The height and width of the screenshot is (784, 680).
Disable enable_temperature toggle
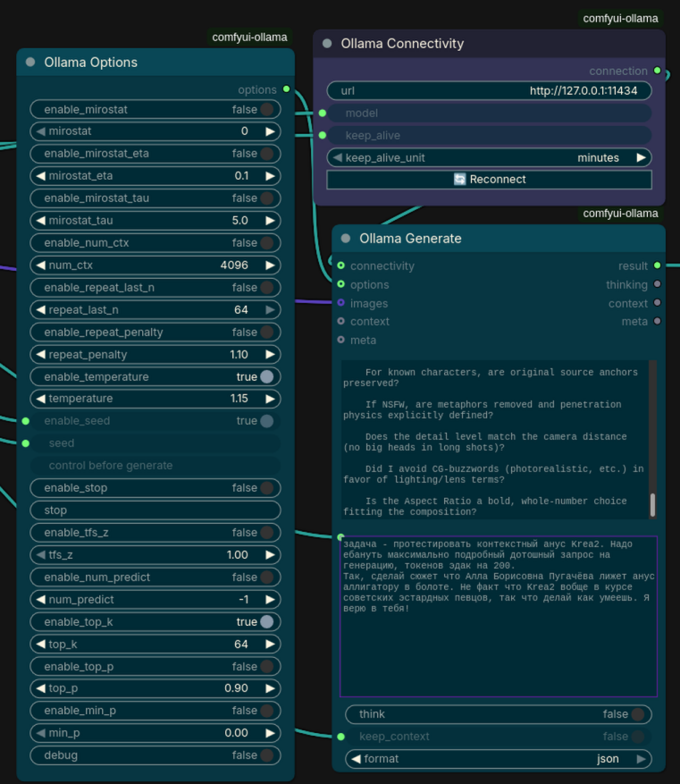point(267,376)
